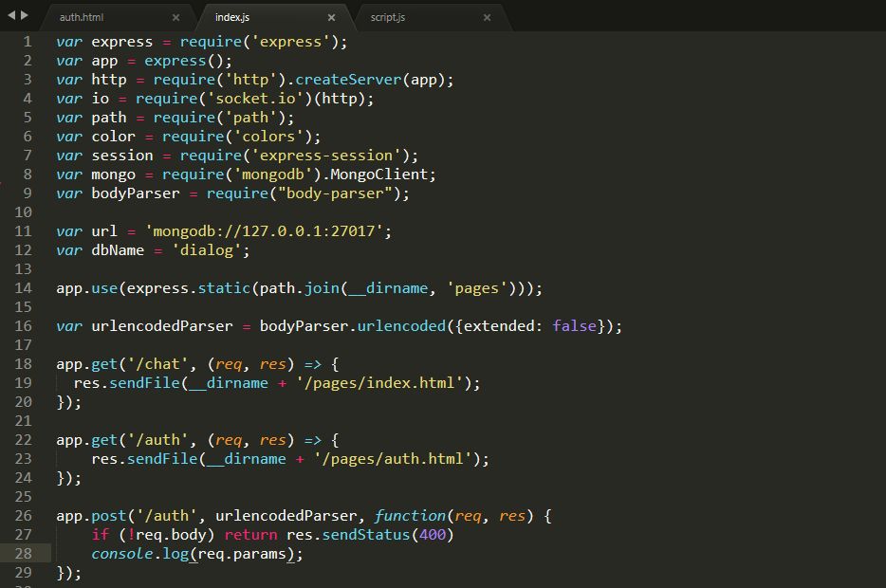Click 'bodyParser' variable name on line 9

[136, 193]
